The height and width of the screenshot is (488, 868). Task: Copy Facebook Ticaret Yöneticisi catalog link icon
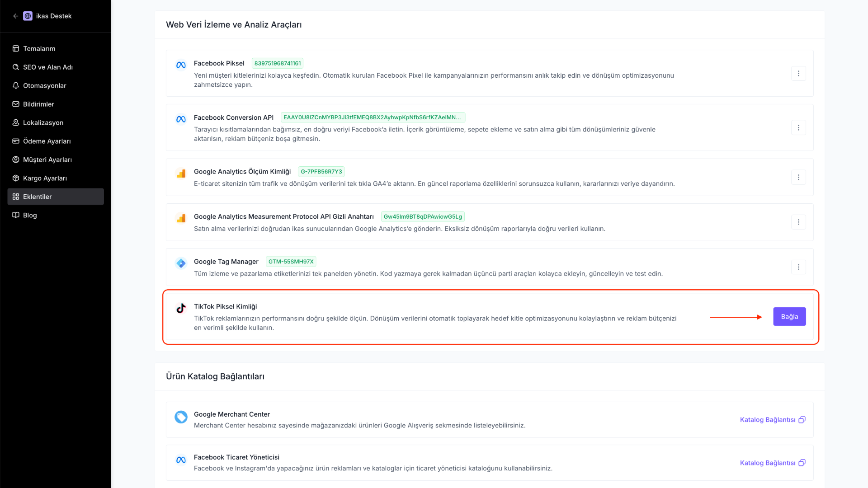coord(802,463)
